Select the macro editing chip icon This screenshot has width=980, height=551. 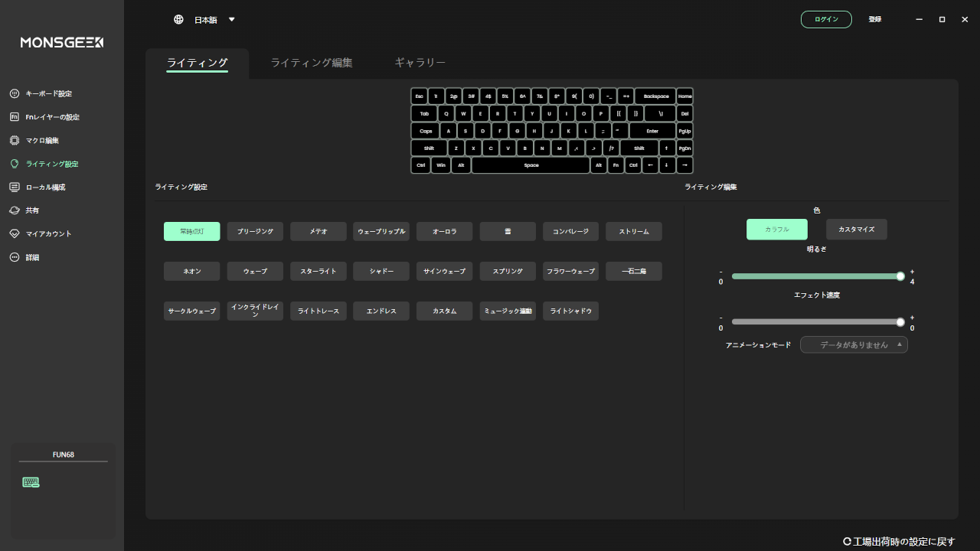point(15,141)
